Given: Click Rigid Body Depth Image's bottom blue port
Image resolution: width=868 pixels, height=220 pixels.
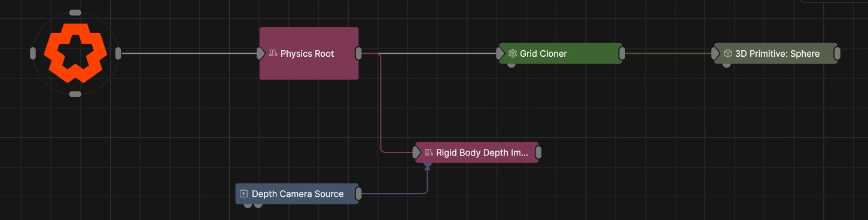Looking at the screenshot, I should click(x=428, y=164).
